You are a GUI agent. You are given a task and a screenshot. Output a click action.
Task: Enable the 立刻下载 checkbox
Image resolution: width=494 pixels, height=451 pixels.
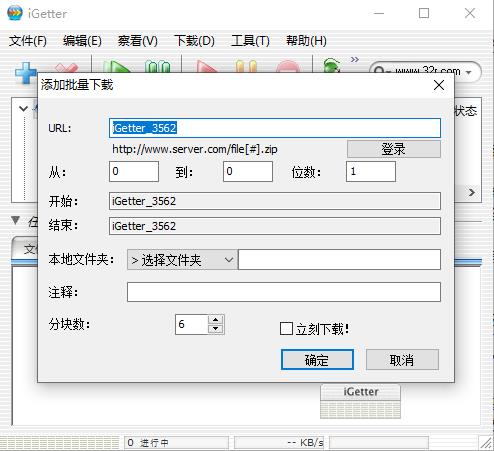(x=286, y=329)
